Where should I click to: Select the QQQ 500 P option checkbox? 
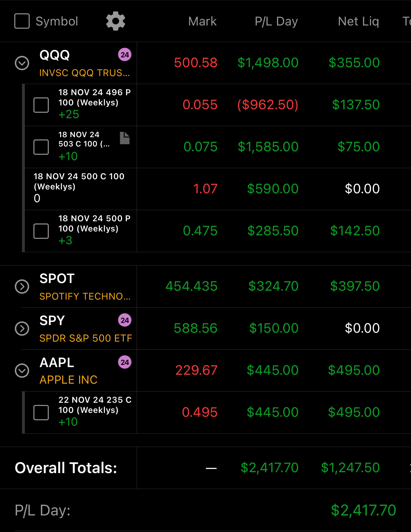(41, 231)
